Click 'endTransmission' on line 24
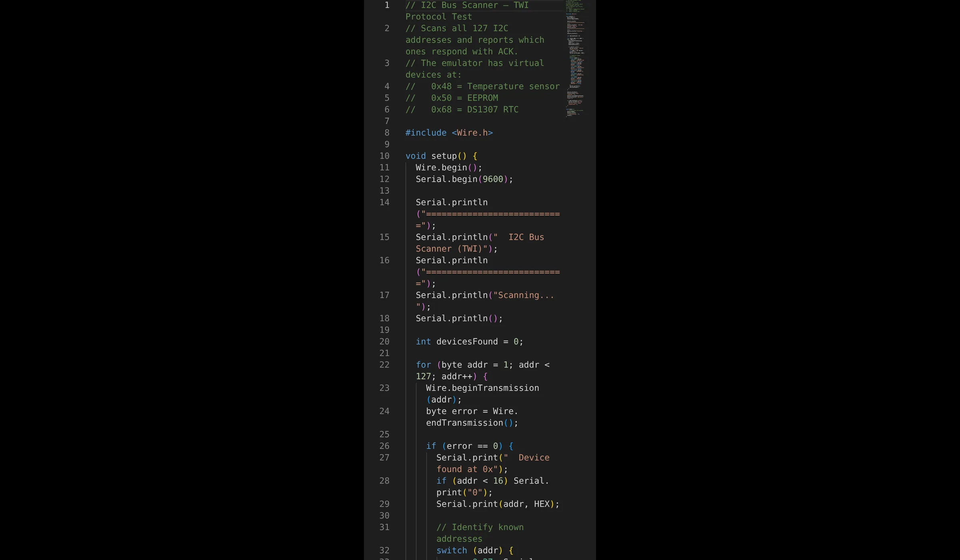Screen dimensions: 960x560 pyautogui.click(x=464, y=423)
